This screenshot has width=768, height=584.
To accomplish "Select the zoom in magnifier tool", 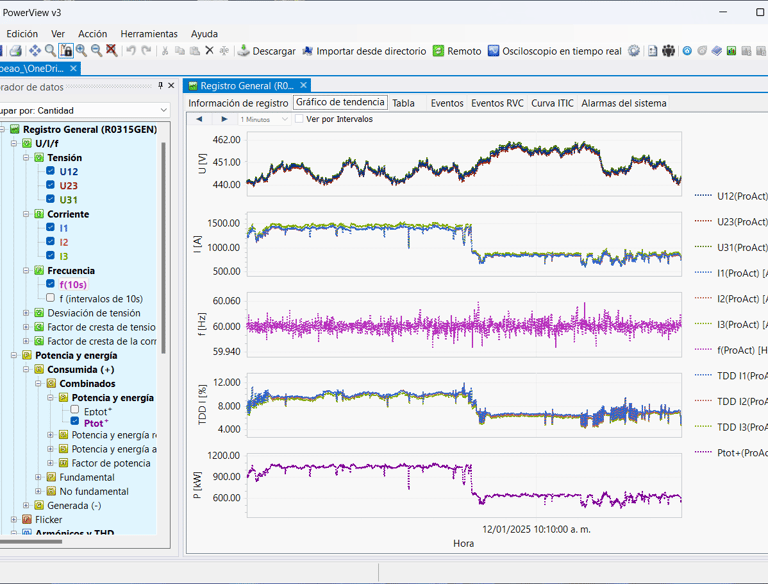I will (x=80, y=51).
